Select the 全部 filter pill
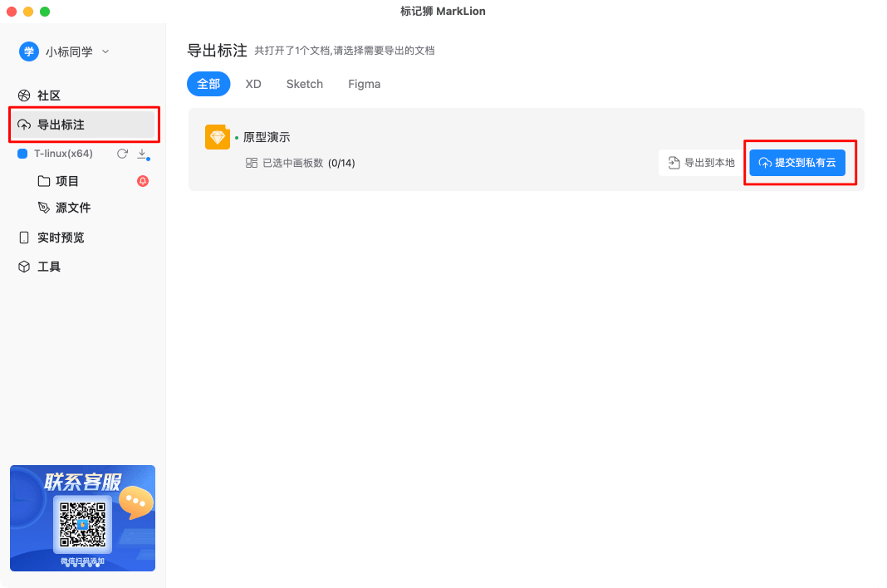Screen dimensions: 887x588 [x=208, y=84]
